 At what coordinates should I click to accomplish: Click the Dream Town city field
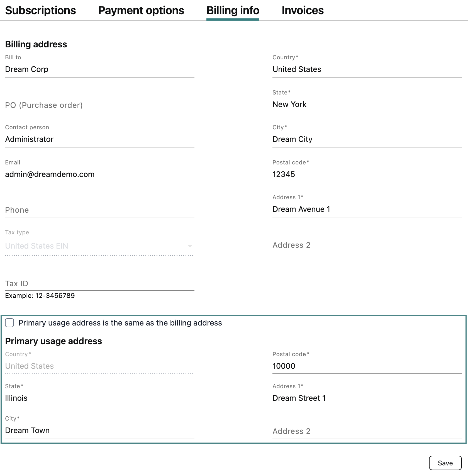[x=99, y=431]
